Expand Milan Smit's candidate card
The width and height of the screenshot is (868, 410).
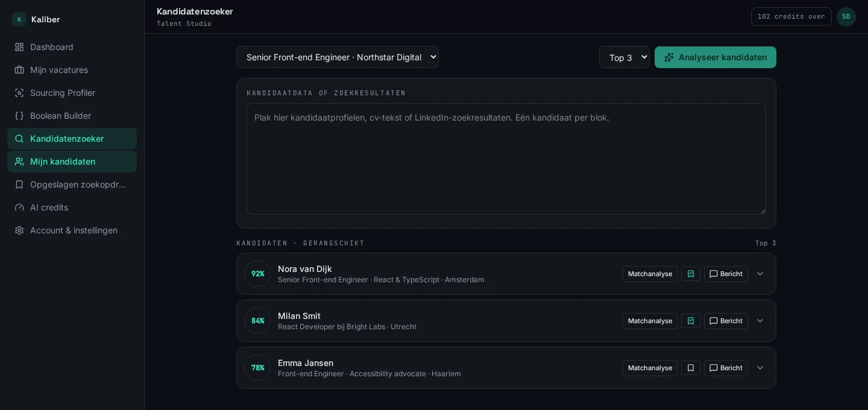(x=760, y=321)
